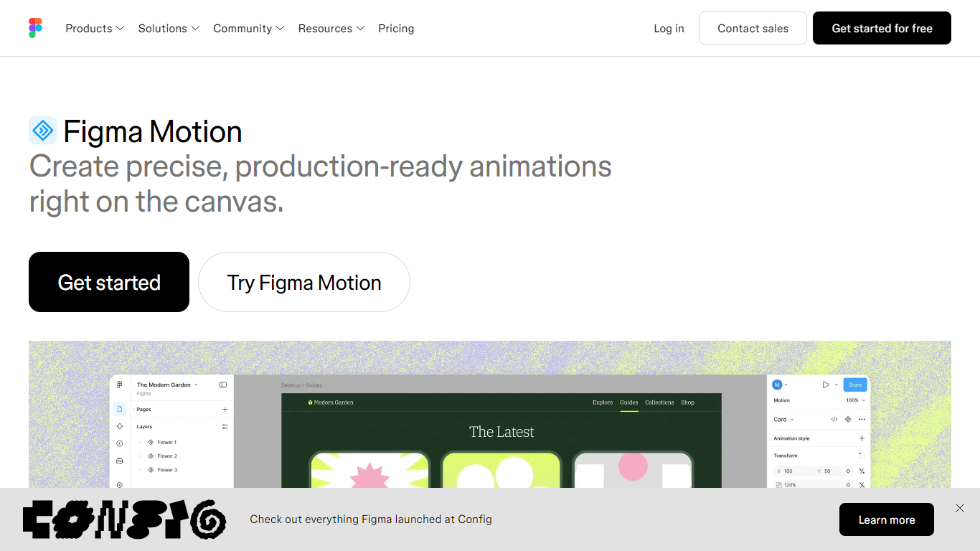Close the Config announcement banner

[x=960, y=508]
